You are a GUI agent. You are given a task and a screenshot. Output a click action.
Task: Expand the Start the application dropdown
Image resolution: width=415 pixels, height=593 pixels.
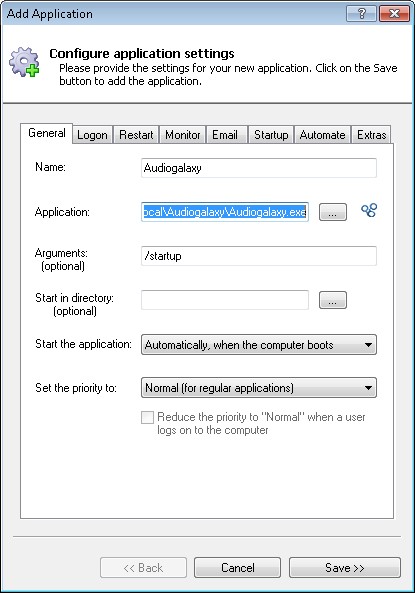259,345
